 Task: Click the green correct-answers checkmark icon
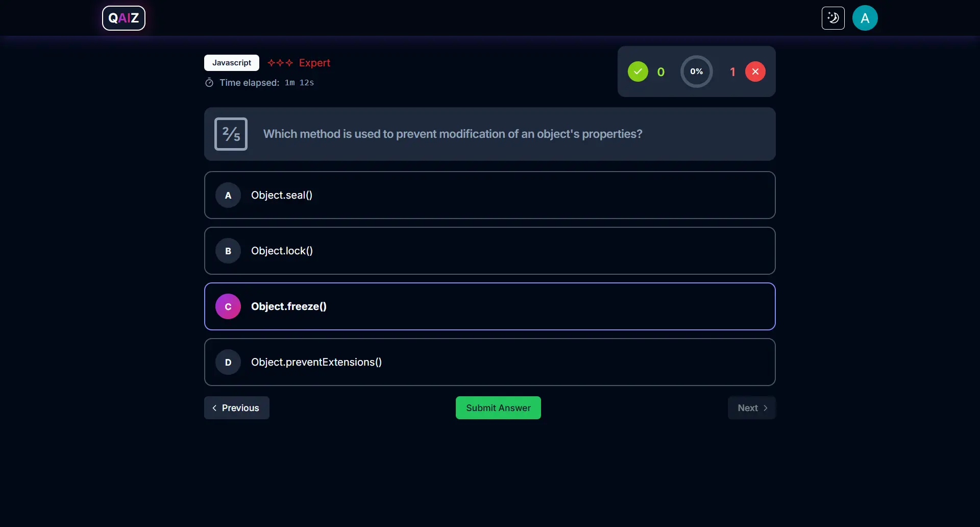tap(638, 71)
